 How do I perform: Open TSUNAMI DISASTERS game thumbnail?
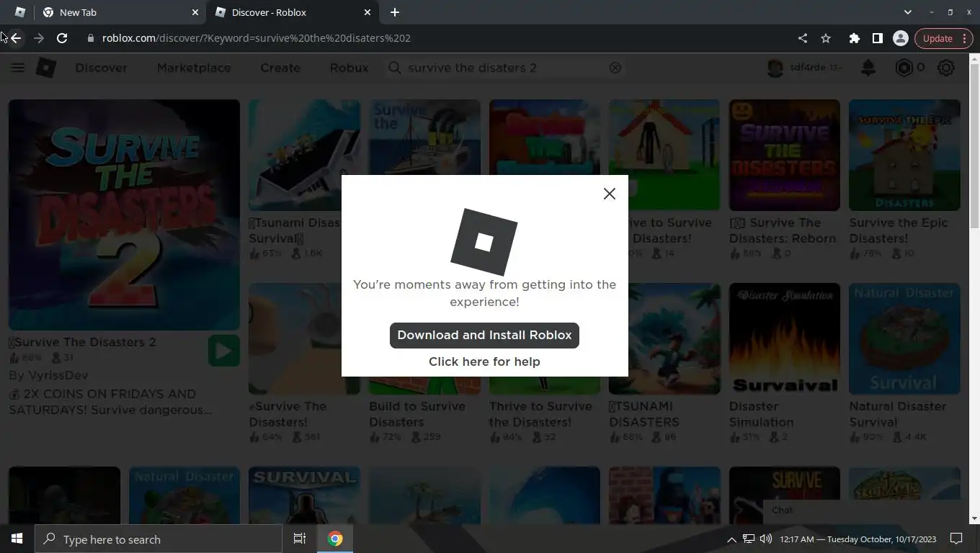click(664, 338)
